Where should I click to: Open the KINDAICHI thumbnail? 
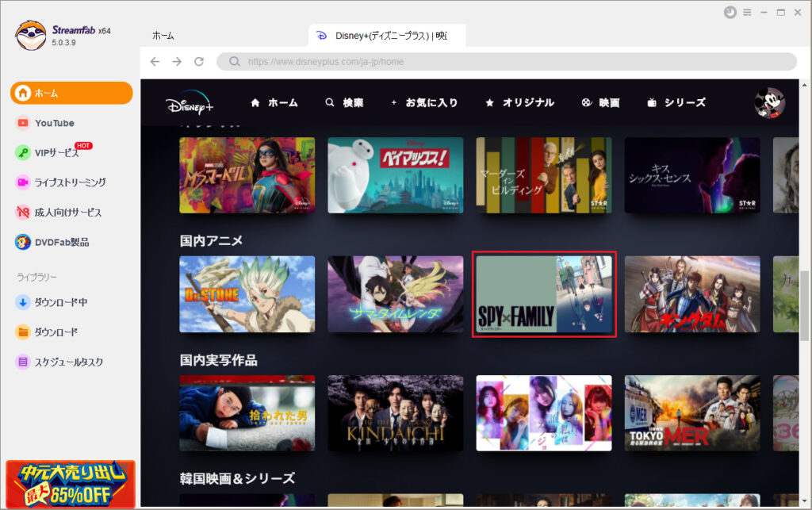pos(396,413)
